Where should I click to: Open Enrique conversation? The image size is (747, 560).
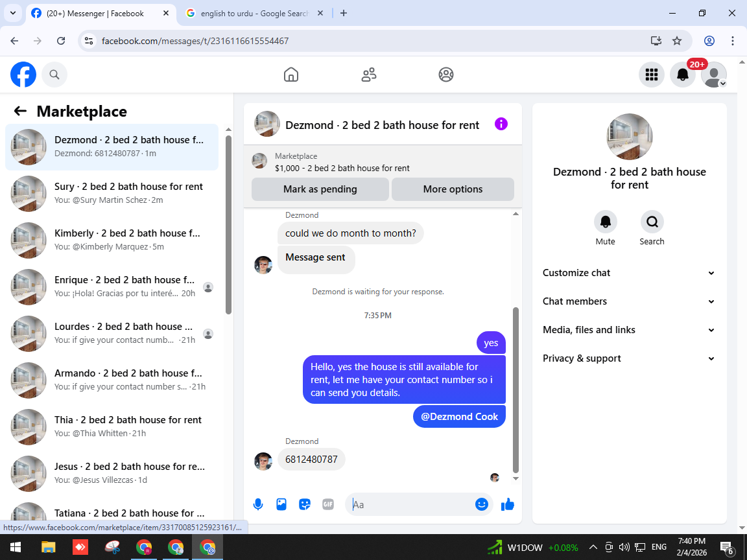tap(112, 286)
